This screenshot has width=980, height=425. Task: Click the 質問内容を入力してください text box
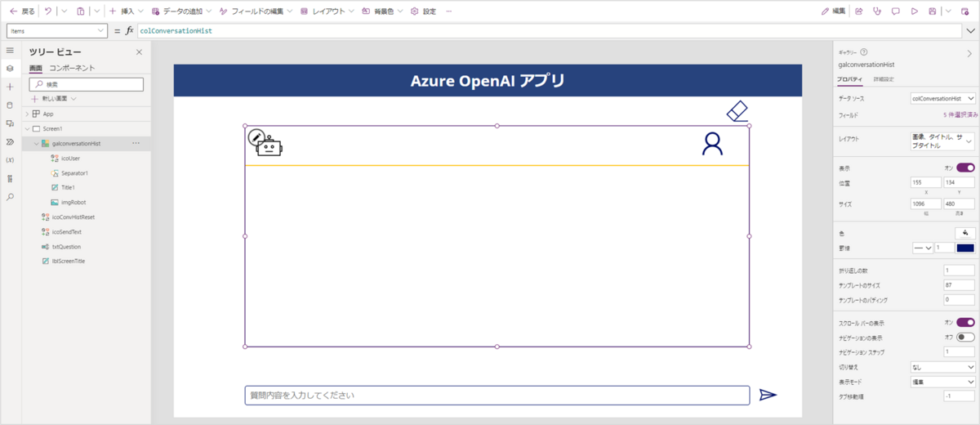point(497,396)
